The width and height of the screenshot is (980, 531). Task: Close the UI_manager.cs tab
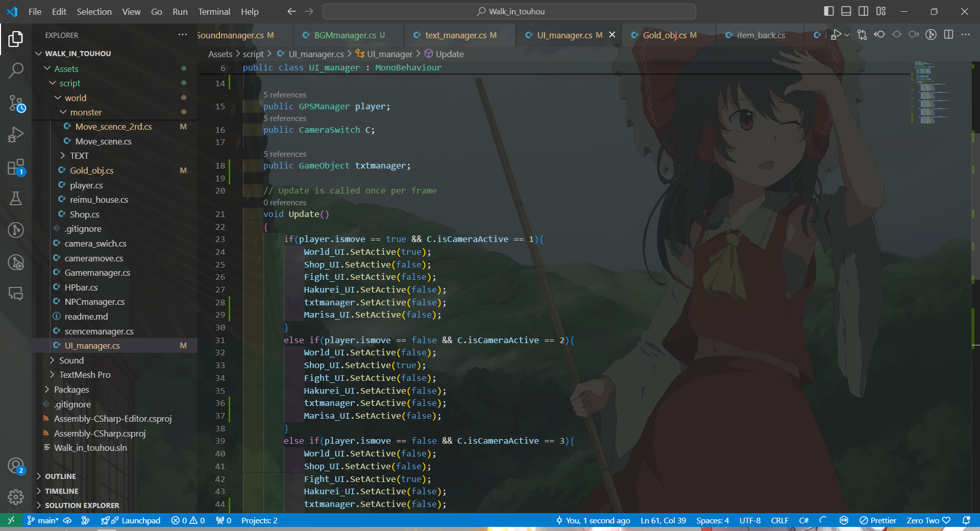[x=612, y=35]
